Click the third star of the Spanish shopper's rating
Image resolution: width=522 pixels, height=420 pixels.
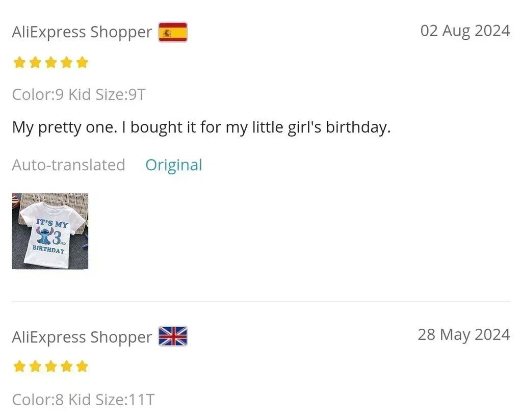(51, 63)
